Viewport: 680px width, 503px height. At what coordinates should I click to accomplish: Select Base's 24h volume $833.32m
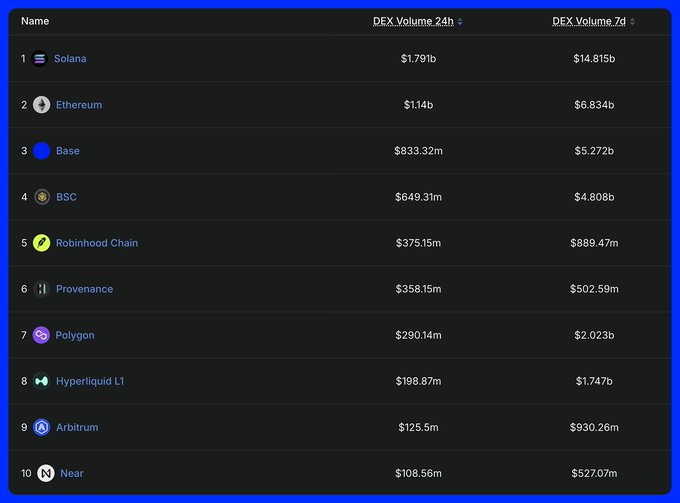point(418,151)
